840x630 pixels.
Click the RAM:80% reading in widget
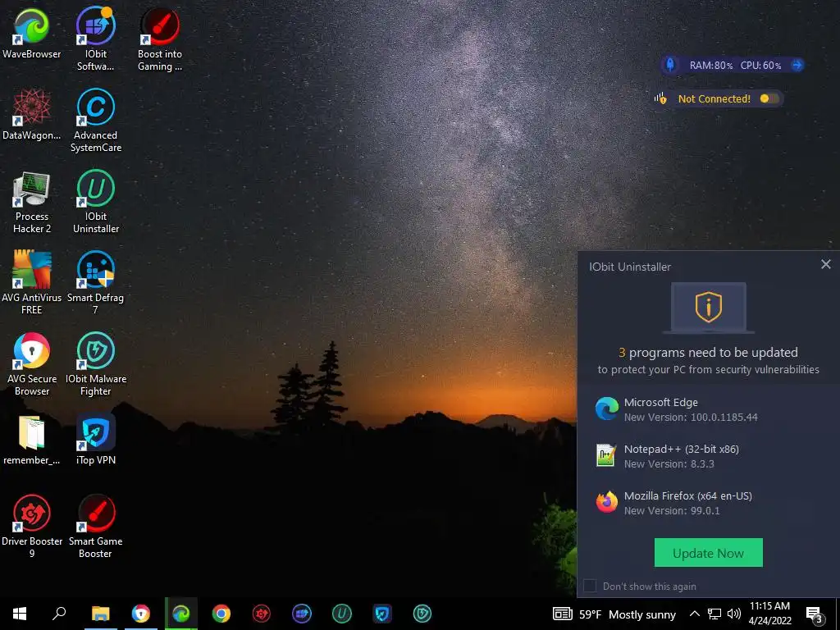coord(711,66)
